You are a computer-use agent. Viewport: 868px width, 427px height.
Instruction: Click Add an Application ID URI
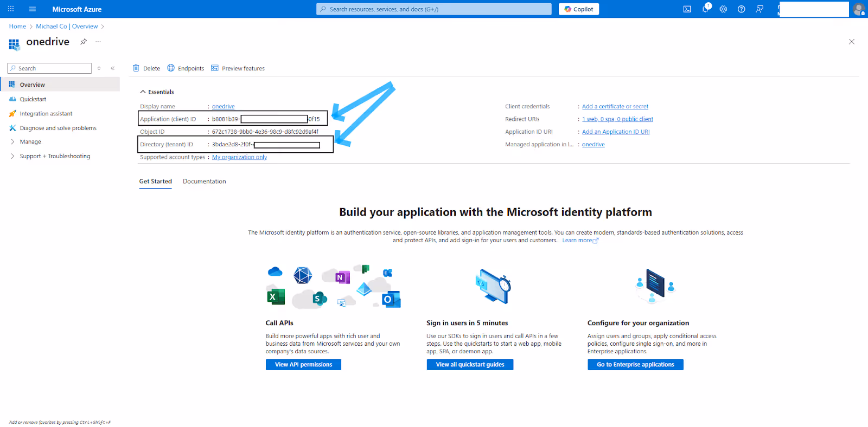click(616, 132)
